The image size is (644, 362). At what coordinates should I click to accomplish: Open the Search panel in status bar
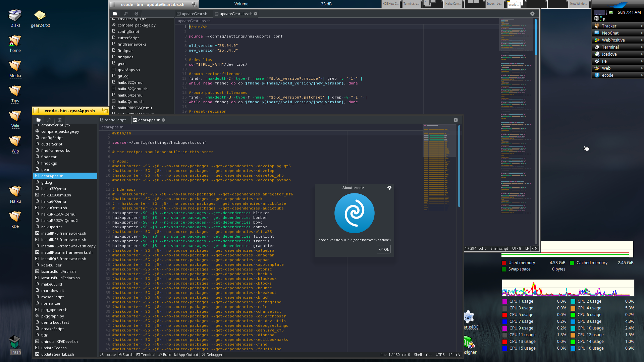[x=126, y=355]
